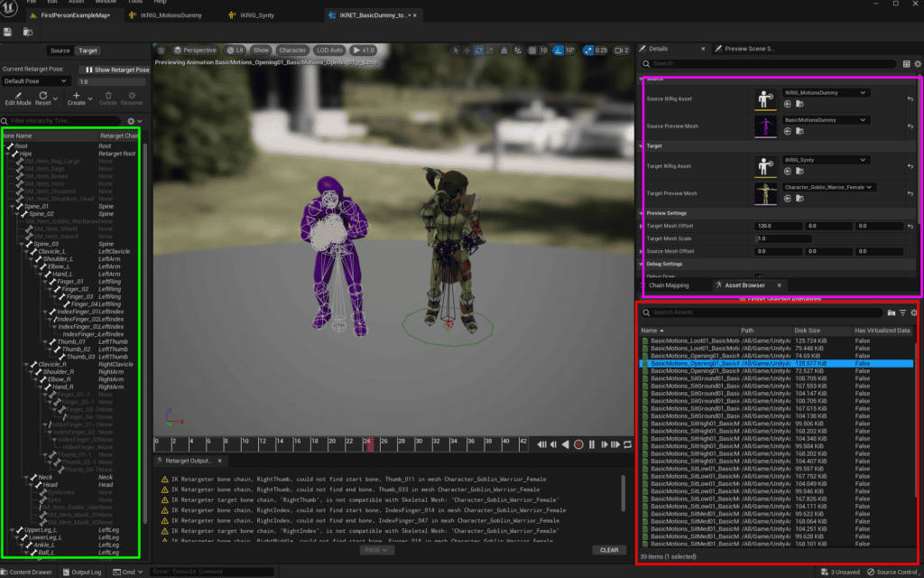Open Details panel settings gear icon
924x578 pixels.
917,64
